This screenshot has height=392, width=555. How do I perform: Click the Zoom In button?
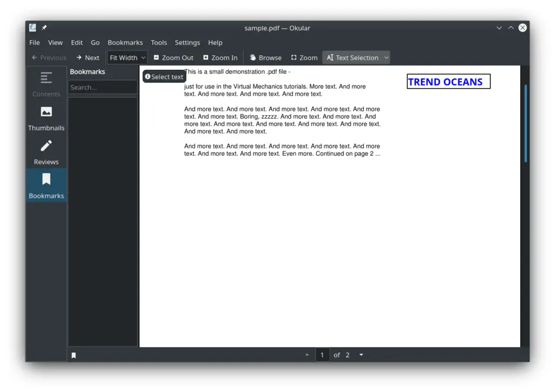pyautogui.click(x=220, y=57)
